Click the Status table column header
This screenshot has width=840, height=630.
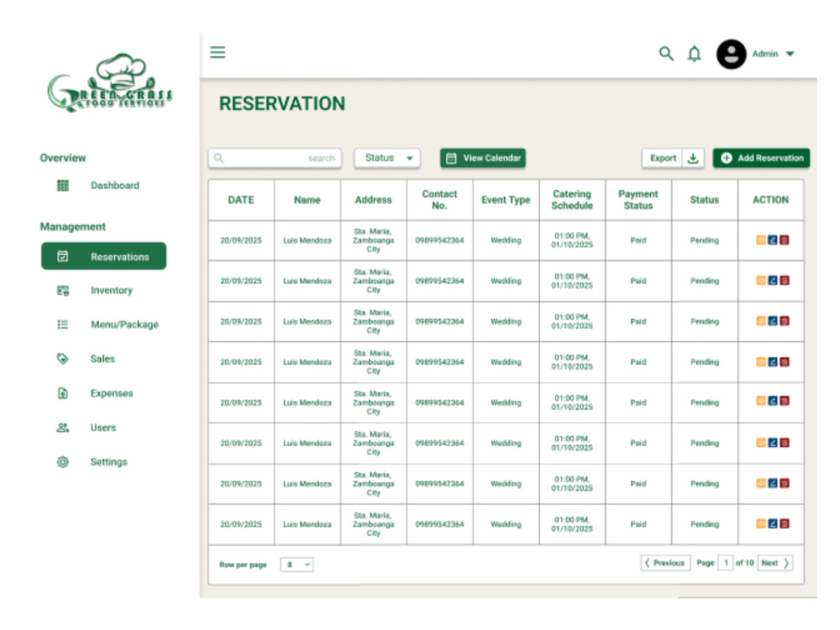coord(705,200)
